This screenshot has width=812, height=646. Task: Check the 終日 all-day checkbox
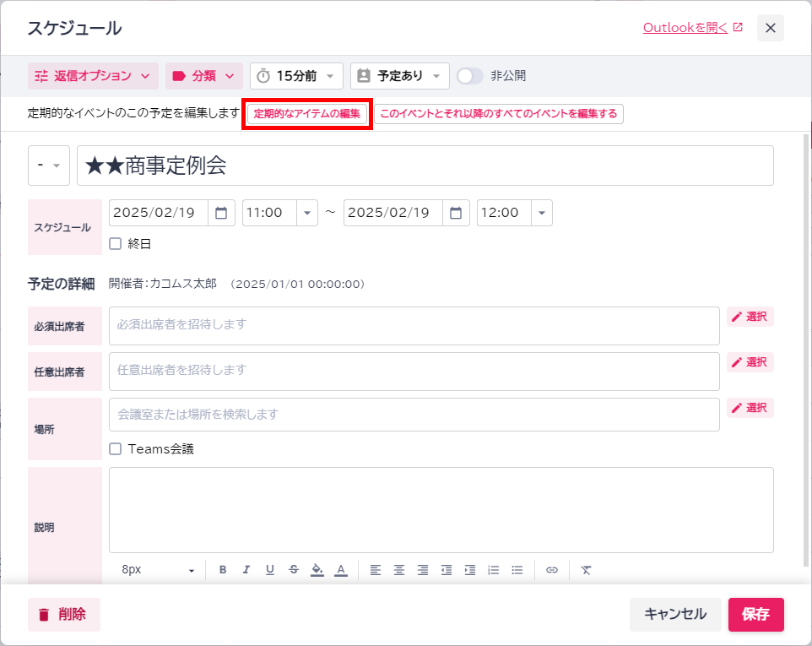click(115, 243)
